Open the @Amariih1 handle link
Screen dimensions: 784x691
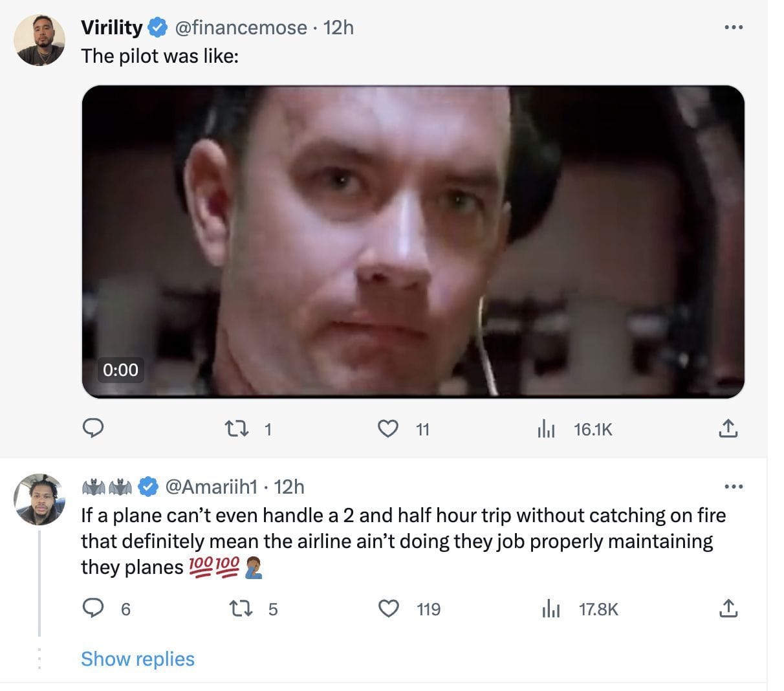click(x=212, y=487)
